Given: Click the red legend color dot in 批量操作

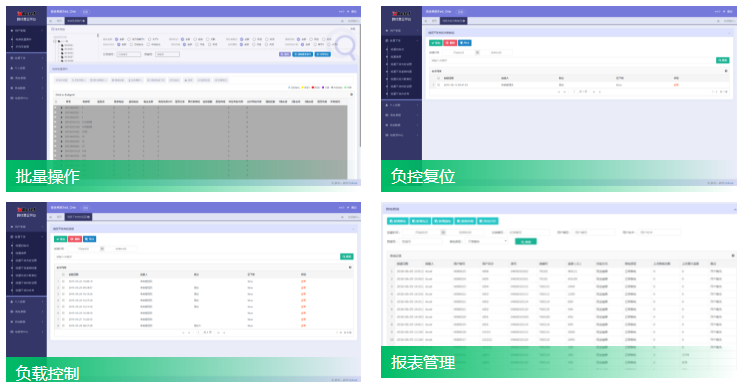Looking at the screenshot, I should pos(313,87).
